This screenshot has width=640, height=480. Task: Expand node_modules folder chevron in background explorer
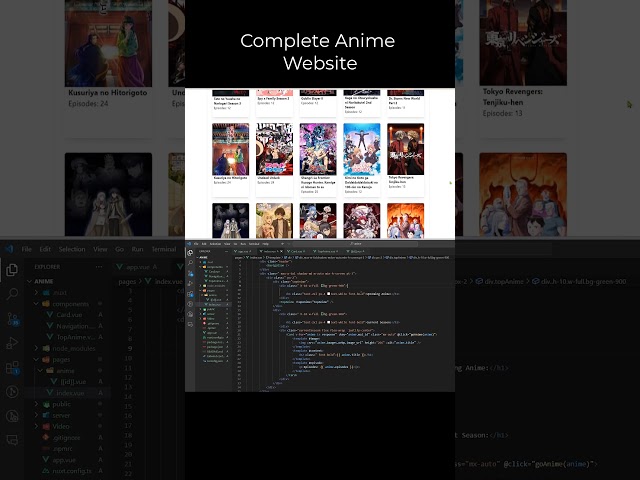point(37,348)
